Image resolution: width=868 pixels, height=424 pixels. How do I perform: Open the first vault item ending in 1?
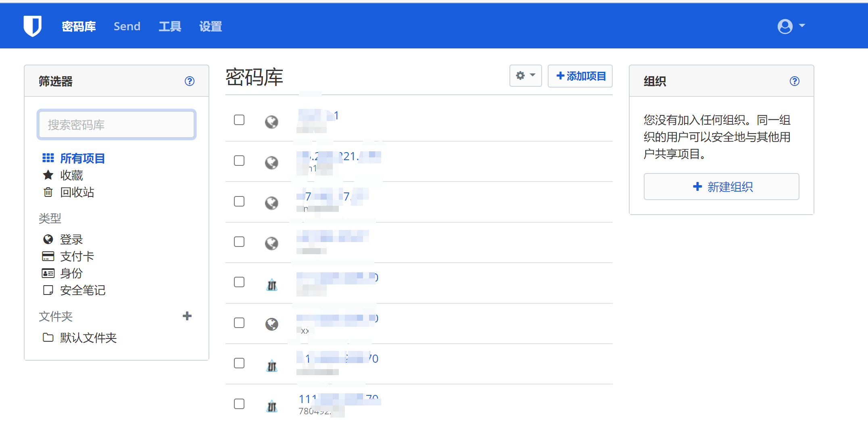tap(318, 115)
